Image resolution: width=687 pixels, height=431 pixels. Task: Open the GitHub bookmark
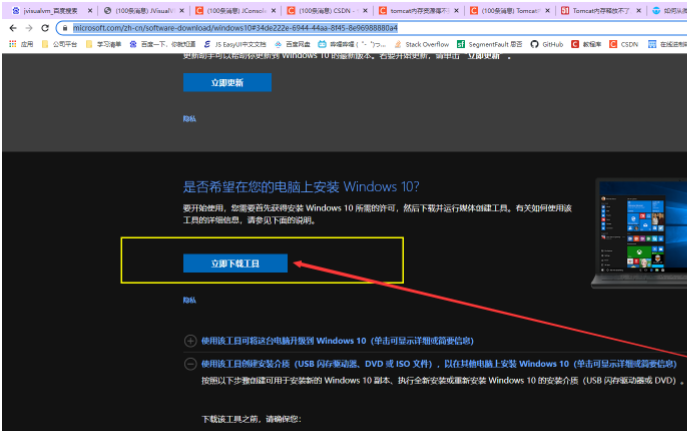547,44
